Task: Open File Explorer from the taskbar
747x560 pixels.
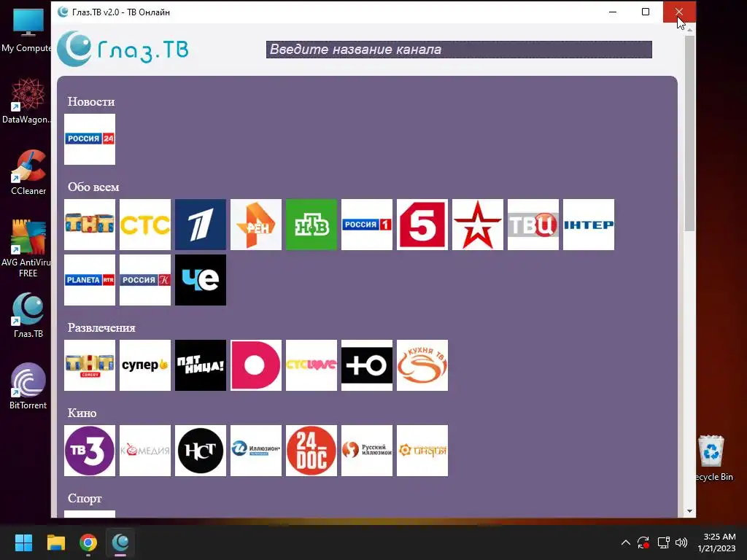Action: coord(55,542)
